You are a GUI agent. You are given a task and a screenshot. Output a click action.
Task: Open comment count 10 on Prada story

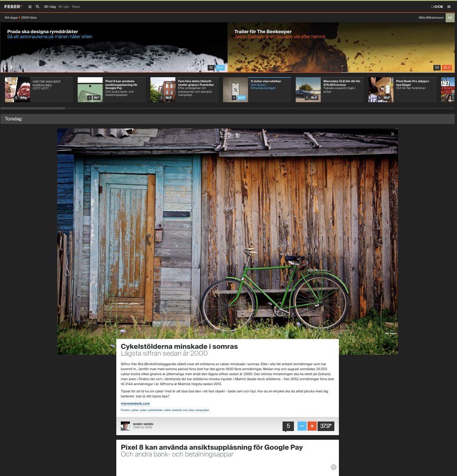tap(211, 68)
